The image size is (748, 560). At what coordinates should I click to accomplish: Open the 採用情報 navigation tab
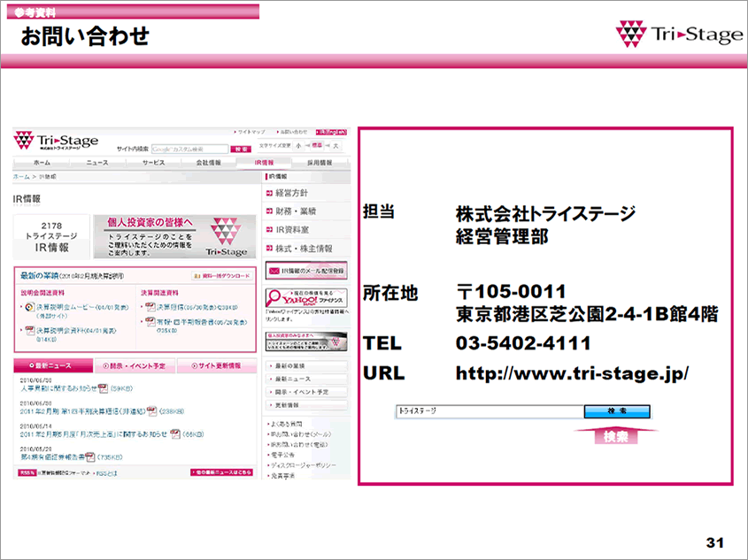coord(320,163)
